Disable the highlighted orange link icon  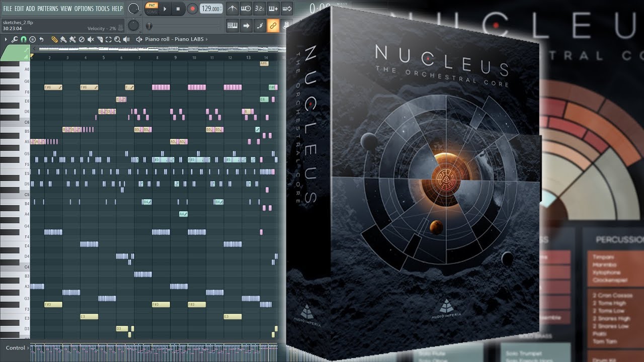click(273, 26)
